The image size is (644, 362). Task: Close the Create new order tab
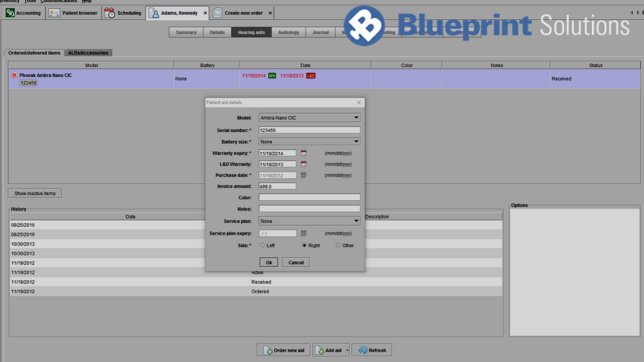point(270,13)
